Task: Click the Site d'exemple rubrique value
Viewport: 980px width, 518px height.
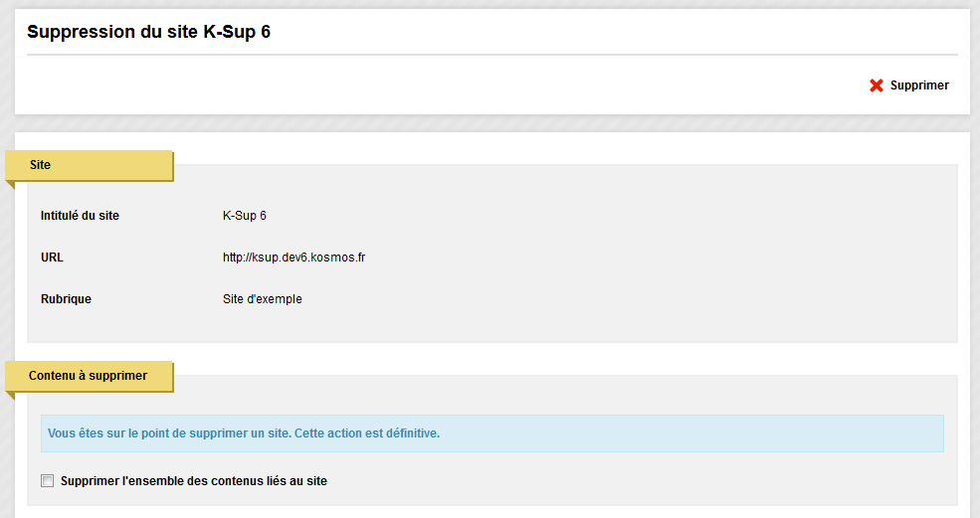Action: coord(263,299)
